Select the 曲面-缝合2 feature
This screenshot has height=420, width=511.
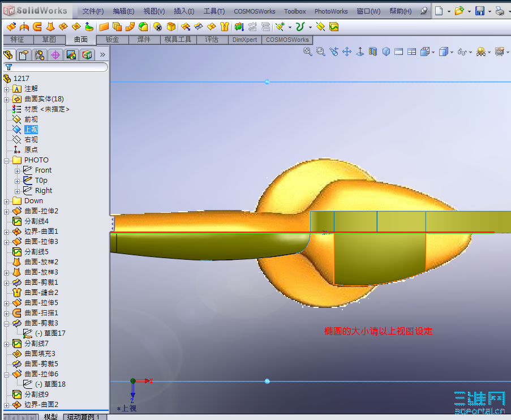[41, 293]
